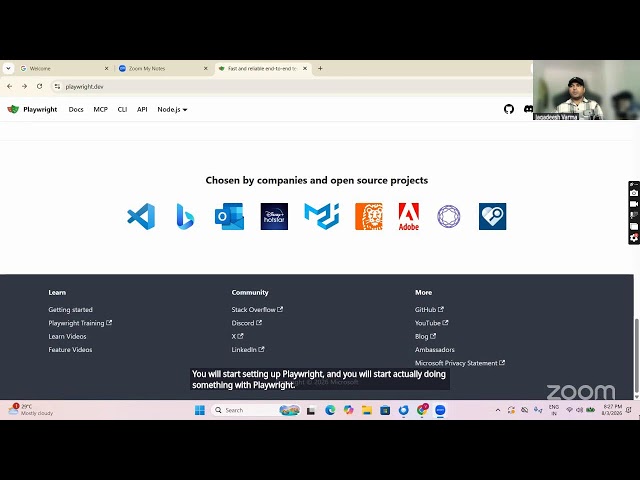The height and width of the screenshot is (480, 640).
Task: Open the tab search dropdown arrow
Action: 8,69
